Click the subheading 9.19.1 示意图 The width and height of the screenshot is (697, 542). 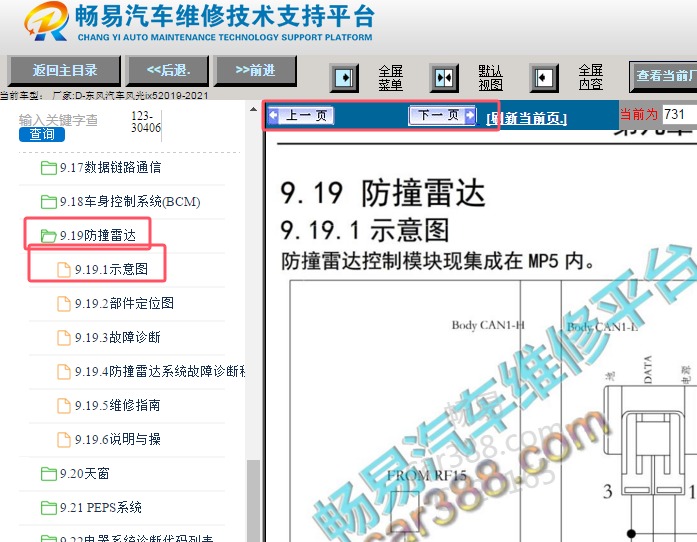[x=365, y=230]
